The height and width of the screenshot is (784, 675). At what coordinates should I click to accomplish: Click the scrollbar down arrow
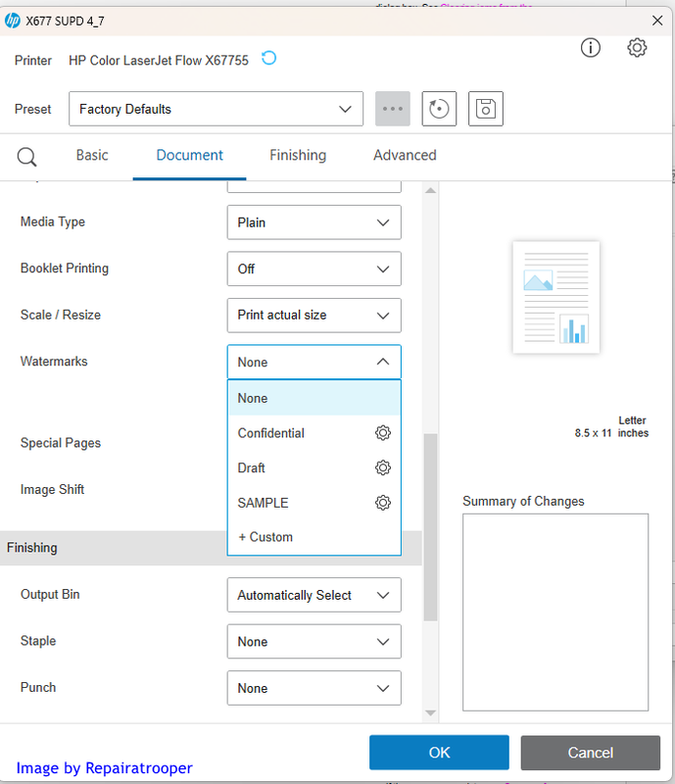tap(430, 713)
